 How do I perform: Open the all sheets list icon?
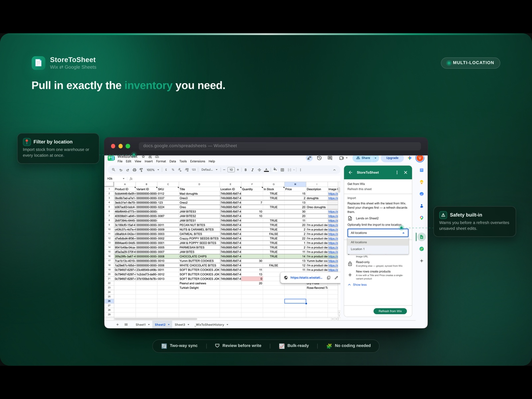126,325
